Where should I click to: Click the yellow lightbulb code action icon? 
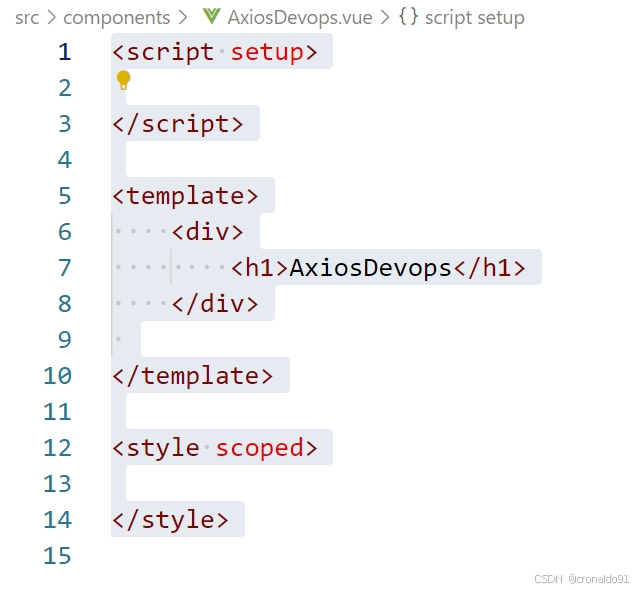point(123,80)
